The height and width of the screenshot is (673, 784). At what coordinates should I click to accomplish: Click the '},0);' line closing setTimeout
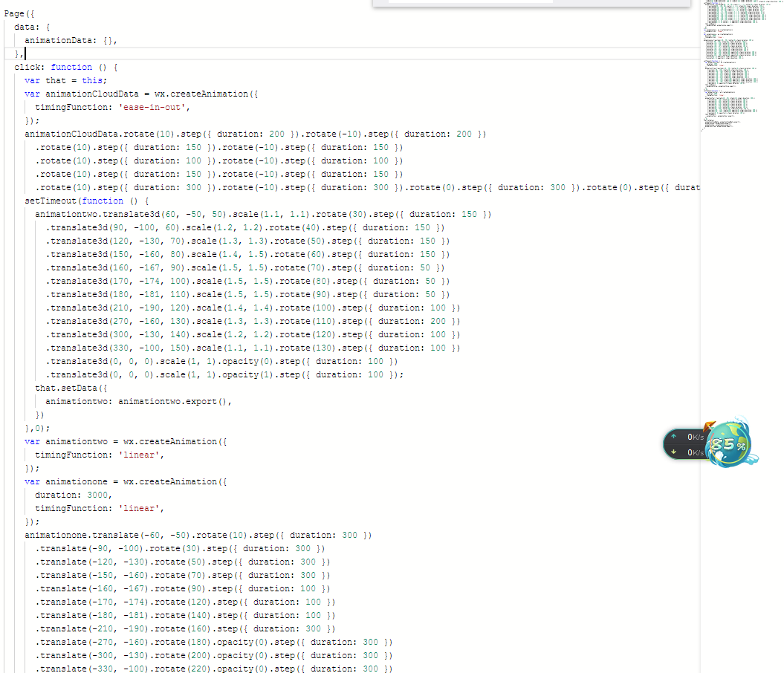point(37,428)
